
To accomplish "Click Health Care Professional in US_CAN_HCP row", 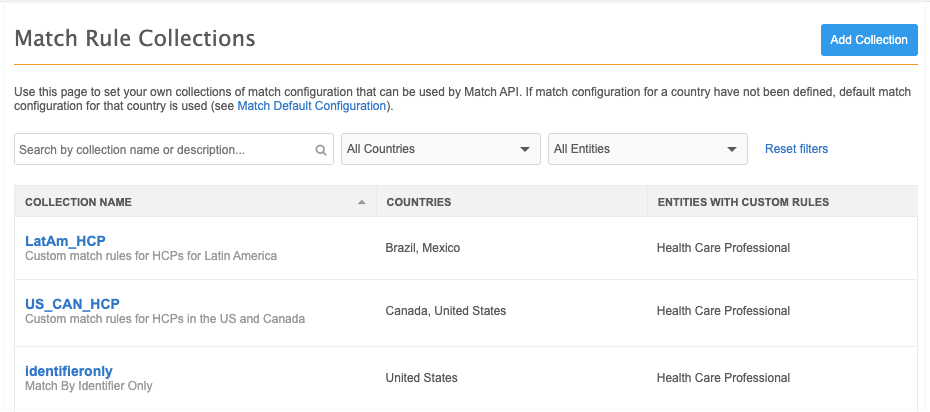I will click(x=723, y=311).
